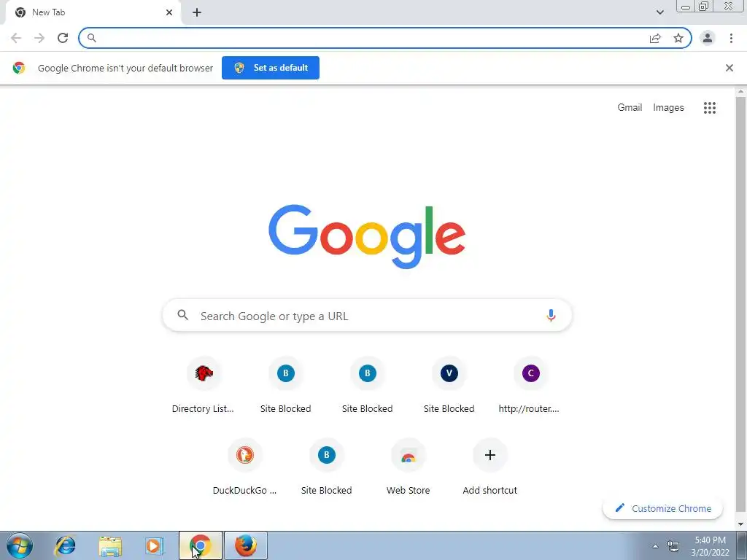The height and width of the screenshot is (560, 747).
Task: Open the Directory List shortcut
Action: tap(204, 385)
